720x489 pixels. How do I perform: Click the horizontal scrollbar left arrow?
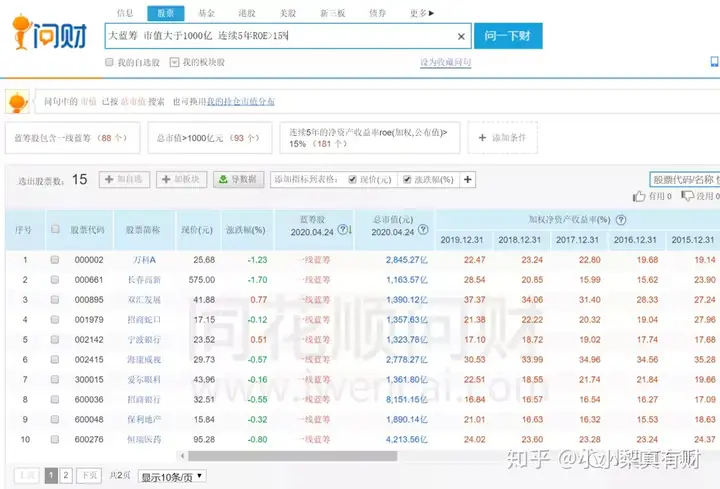(183, 456)
